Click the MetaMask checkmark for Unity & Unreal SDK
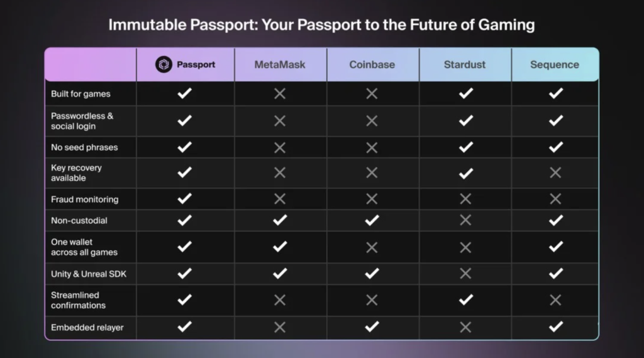 pos(280,273)
